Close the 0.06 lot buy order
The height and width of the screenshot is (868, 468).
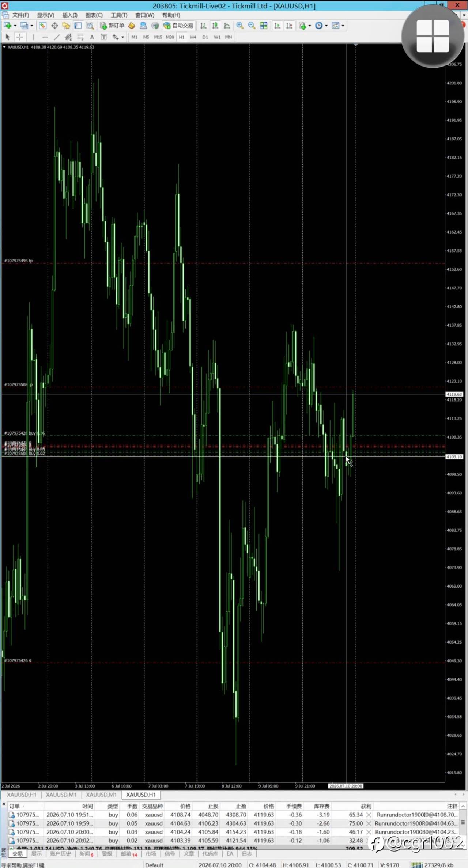pos(369,815)
